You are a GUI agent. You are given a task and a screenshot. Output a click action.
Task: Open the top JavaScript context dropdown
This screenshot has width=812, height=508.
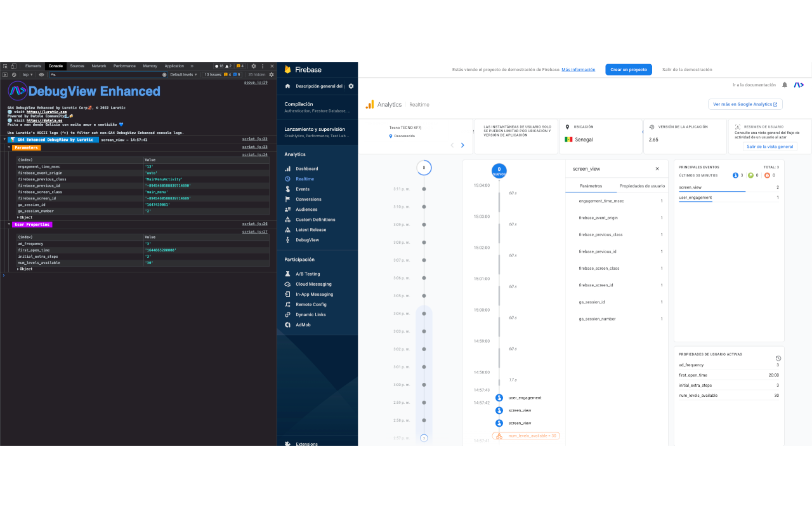tap(27, 74)
